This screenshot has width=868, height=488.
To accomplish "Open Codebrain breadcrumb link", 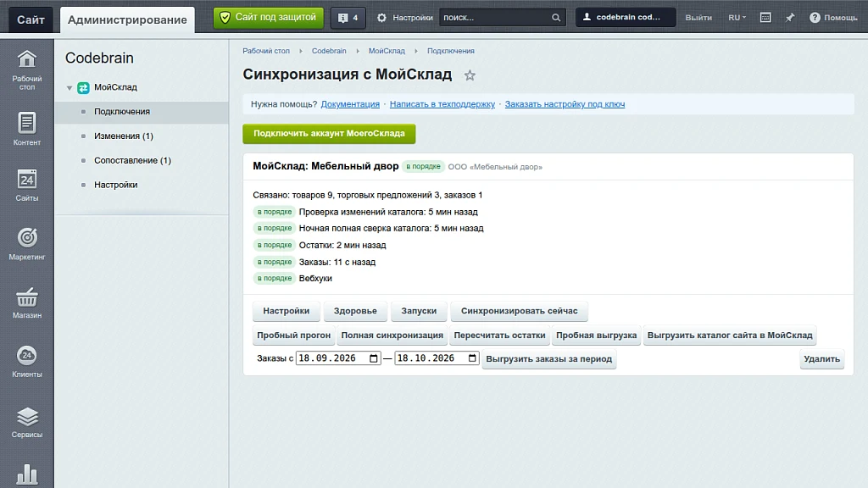I will point(329,51).
